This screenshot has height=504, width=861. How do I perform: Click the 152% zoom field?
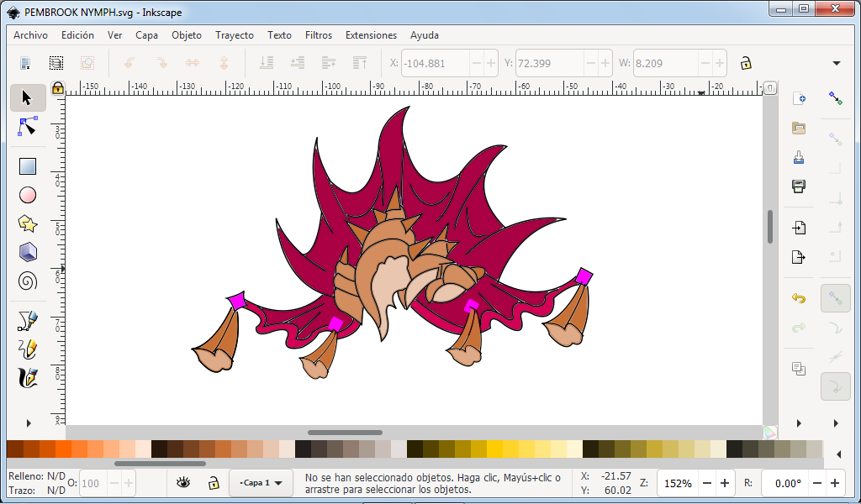[678, 483]
